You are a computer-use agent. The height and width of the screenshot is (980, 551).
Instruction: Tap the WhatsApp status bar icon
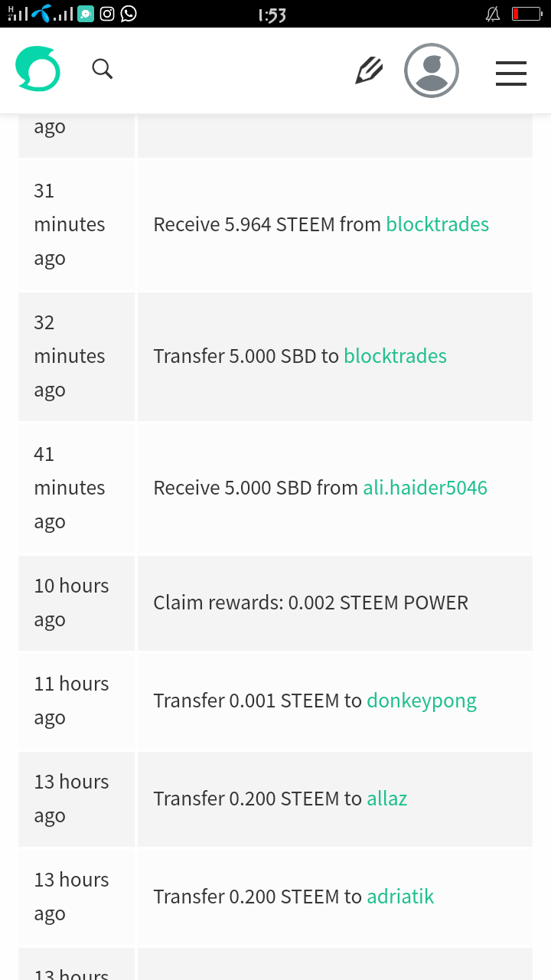click(x=129, y=14)
